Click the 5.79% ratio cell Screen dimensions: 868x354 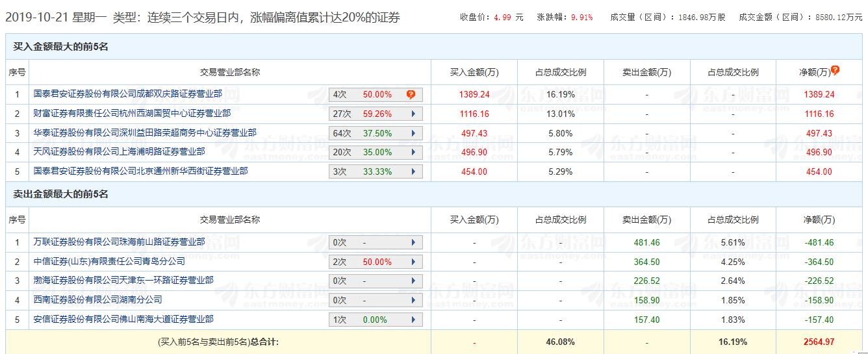(560, 152)
